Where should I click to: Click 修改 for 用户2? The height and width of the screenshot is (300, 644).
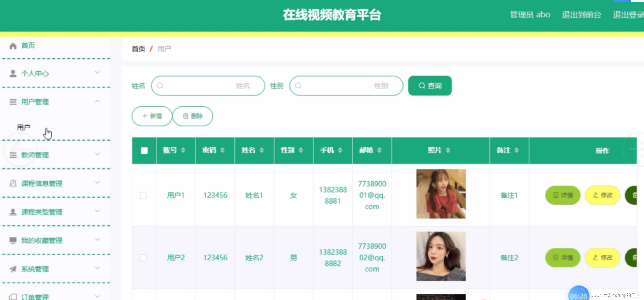(603, 257)
